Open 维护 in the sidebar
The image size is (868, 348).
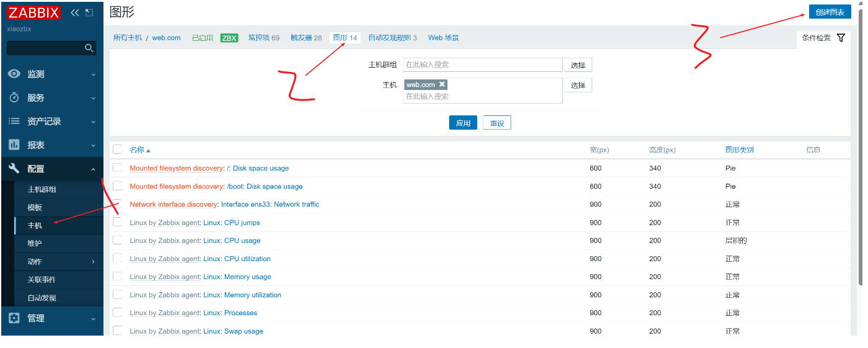(35, 243)
